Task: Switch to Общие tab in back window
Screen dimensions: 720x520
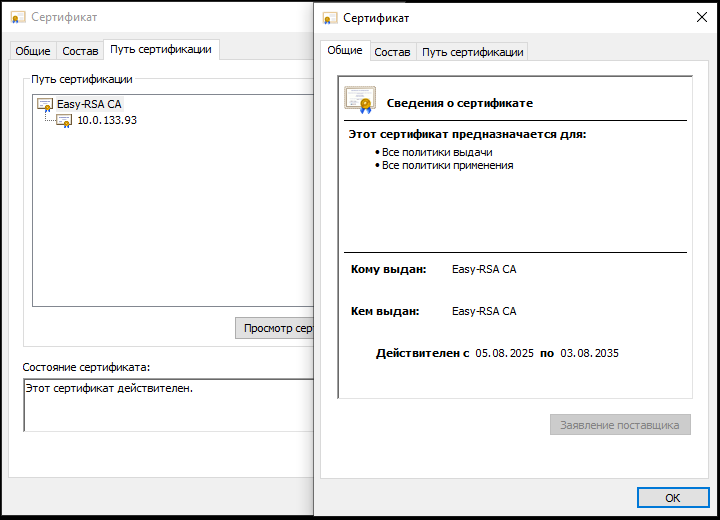Action: (x=33, y=51)
